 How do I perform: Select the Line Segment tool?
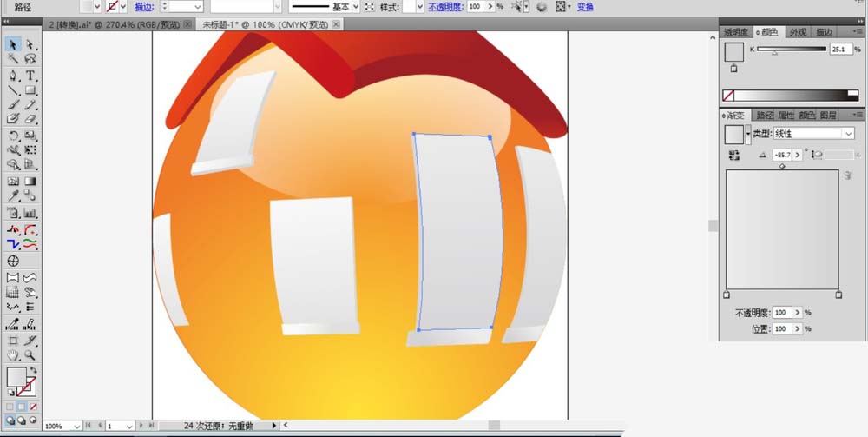click(13, 90)
